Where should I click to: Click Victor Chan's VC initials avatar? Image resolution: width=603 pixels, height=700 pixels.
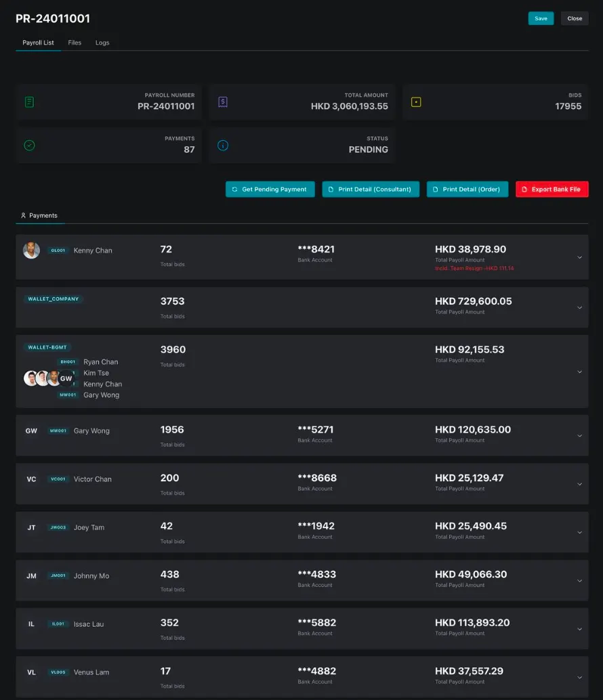(x=31, y=479)
